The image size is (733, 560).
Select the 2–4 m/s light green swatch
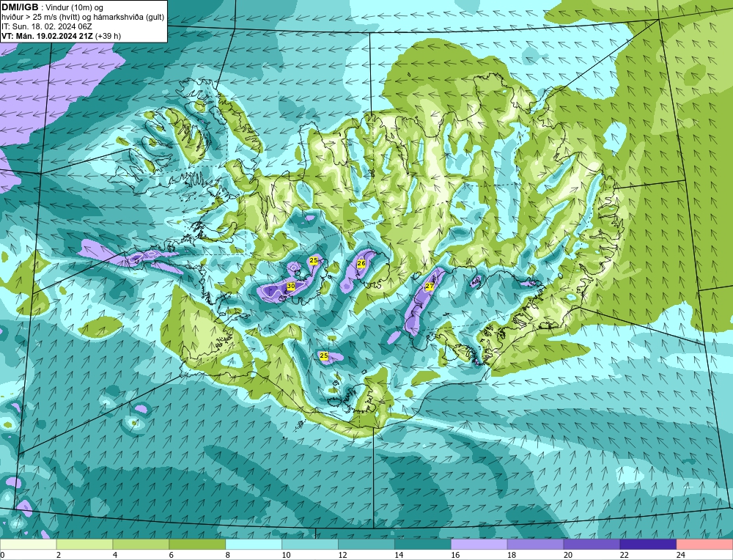coord(84,544)
